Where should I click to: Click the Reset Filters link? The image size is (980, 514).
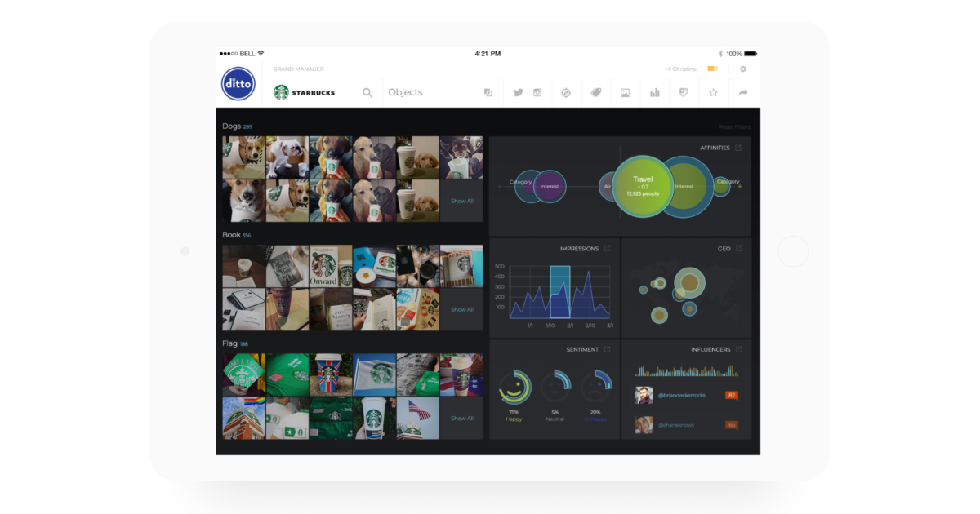733,126
